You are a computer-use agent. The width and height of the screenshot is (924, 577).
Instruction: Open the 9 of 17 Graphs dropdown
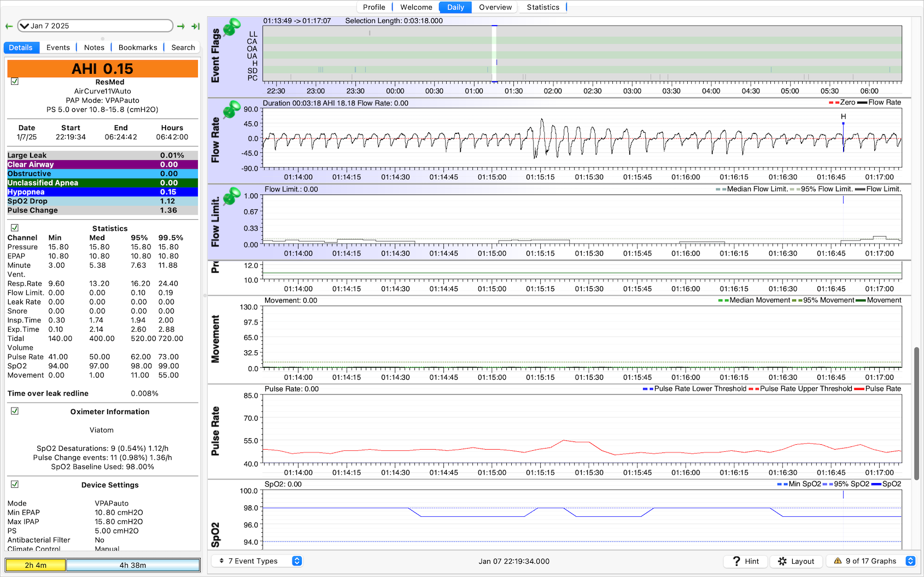872,561
